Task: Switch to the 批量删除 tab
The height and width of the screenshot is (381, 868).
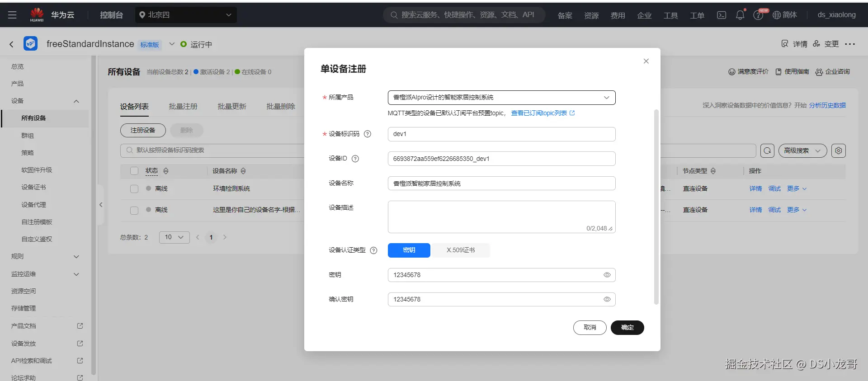Action: [x=281, y=107]
